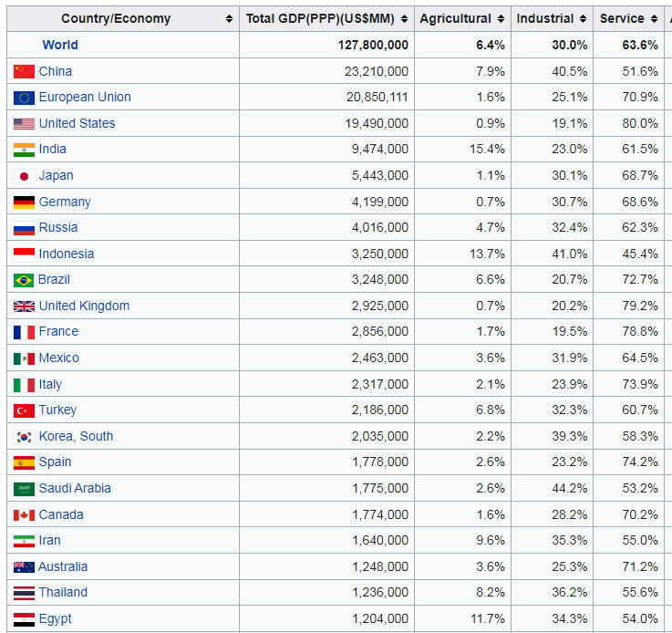Click the Egypt flag icon
The image size is (672, 633).
tap(24, 619)
